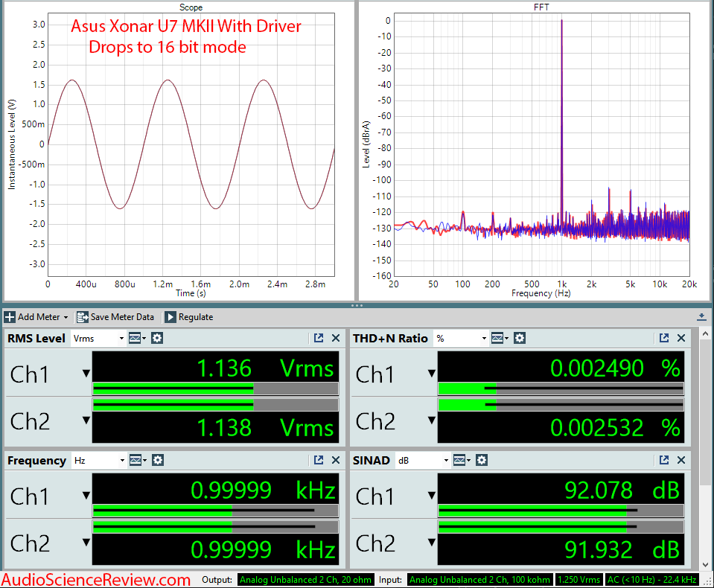Pop out the RMS Level meter
Screen dimensions: 714x588
(x=319, y=338)
